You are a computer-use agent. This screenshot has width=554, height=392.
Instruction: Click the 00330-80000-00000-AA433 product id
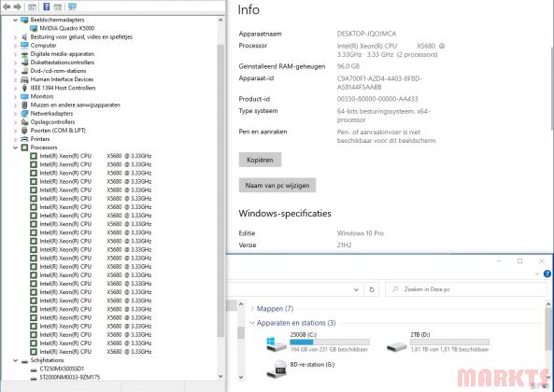pyautogui.click(x=377, y=99)
